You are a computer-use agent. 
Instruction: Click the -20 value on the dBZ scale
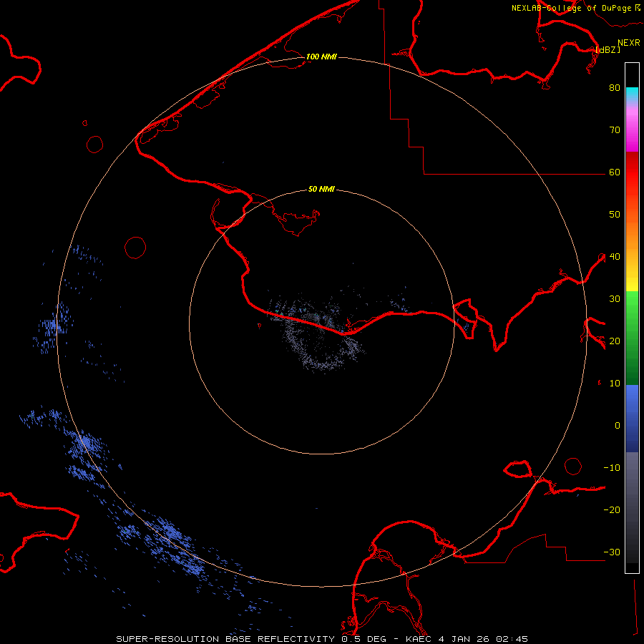pyautogui.click(x=612, y=509)
